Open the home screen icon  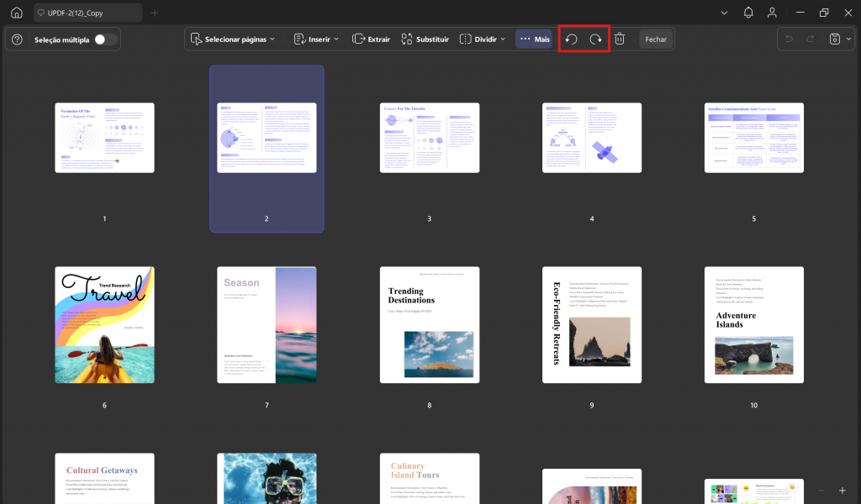[x=17, y=13]
